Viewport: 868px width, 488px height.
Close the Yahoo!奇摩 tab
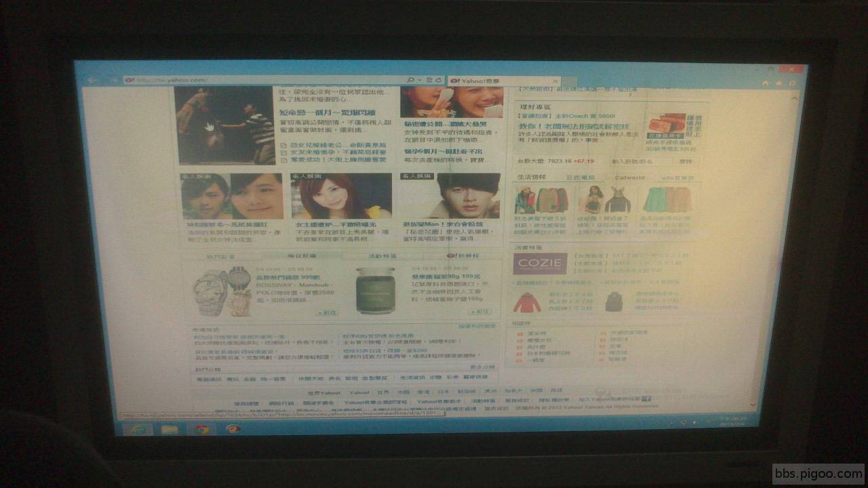click(x=555, y=81)
